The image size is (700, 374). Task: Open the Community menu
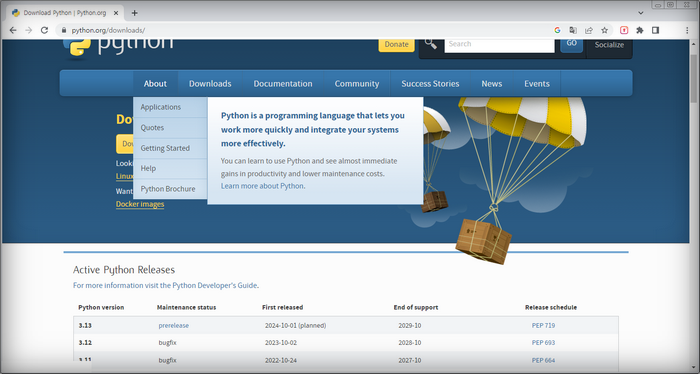357,83
